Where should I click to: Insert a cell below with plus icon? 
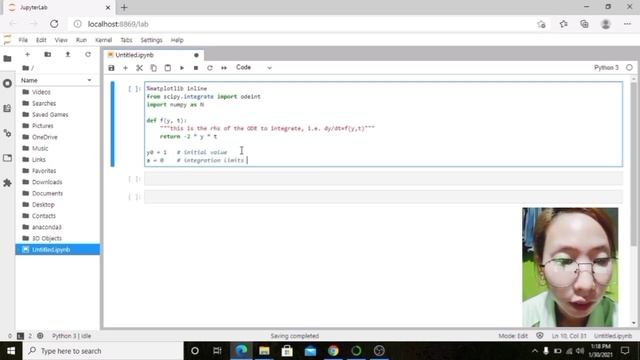125,68
